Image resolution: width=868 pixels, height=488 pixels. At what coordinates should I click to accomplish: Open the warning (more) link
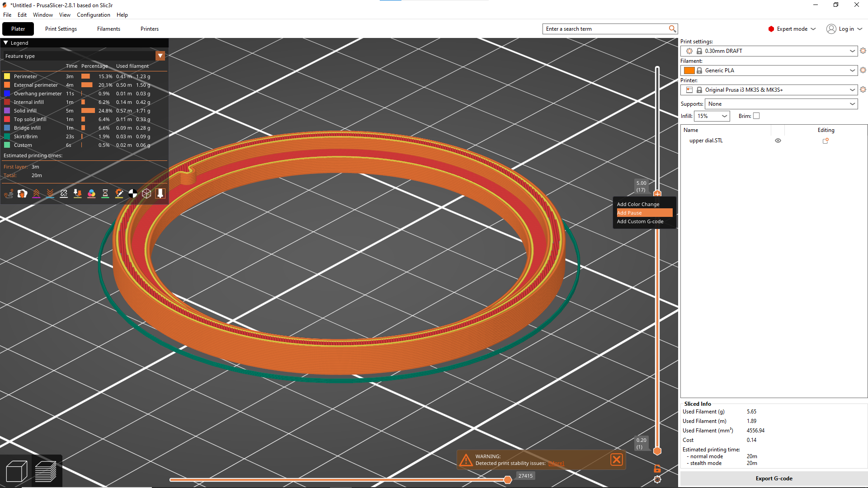pos(556,464)
